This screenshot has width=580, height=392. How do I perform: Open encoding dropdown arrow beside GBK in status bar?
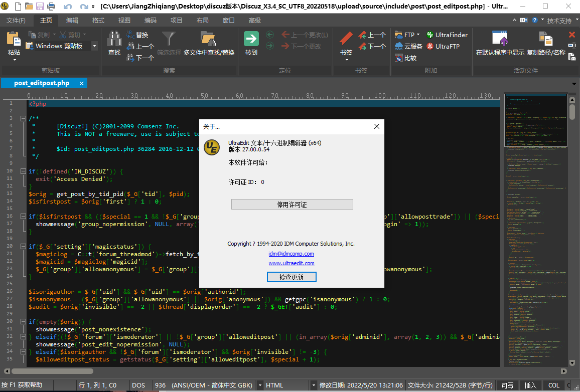pyautogui.click(x=260, y=385)
